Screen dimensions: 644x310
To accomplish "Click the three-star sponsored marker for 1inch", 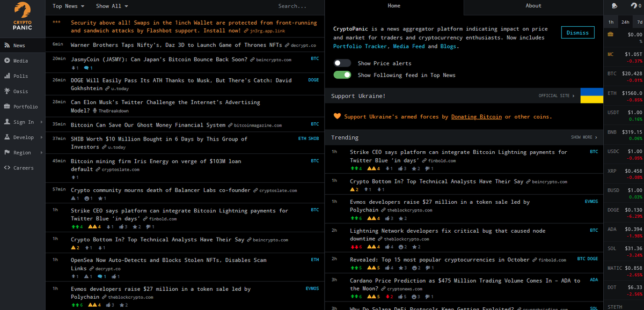I will pos(56,23).
